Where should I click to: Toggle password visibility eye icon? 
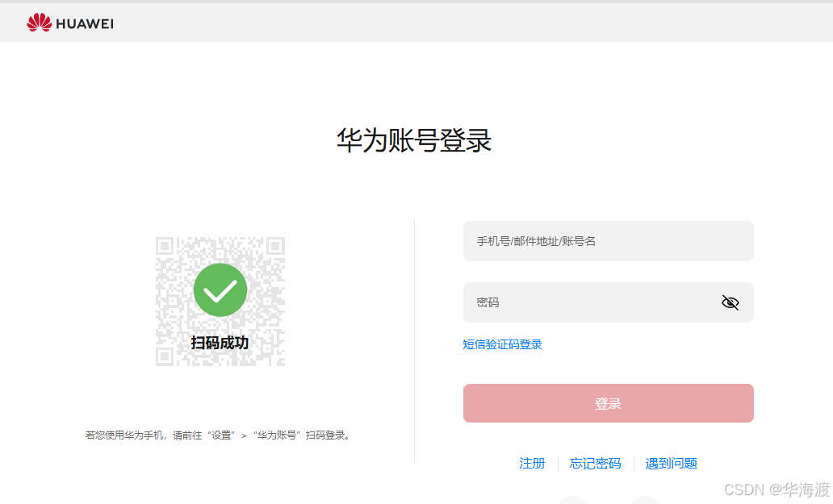[730, 302]
